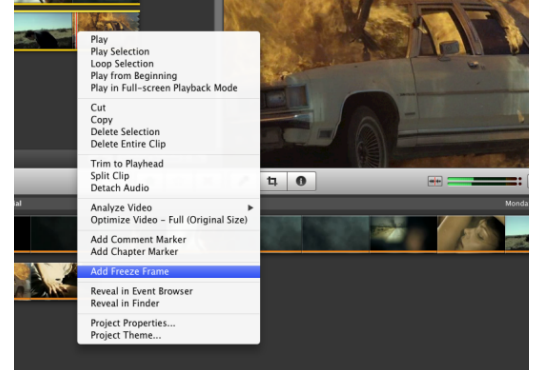Choose Loop Selection in the menu
The image size is (540, 370).
tap(168, 64)
